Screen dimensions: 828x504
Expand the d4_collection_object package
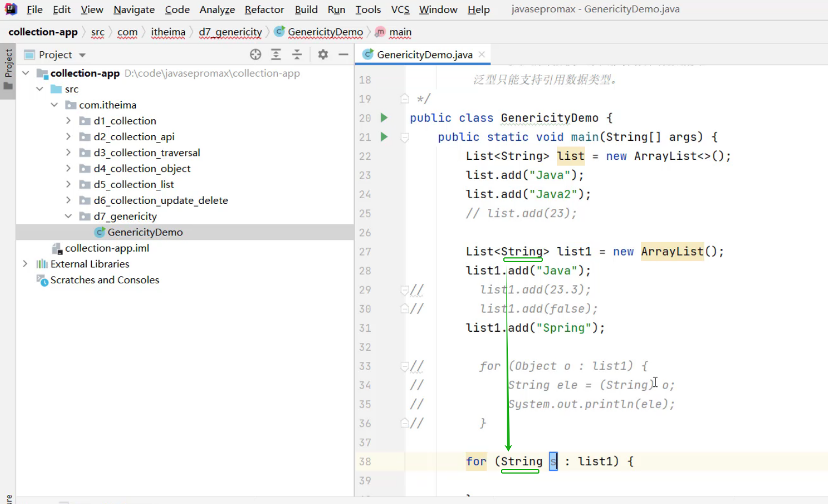click(68, 168)
